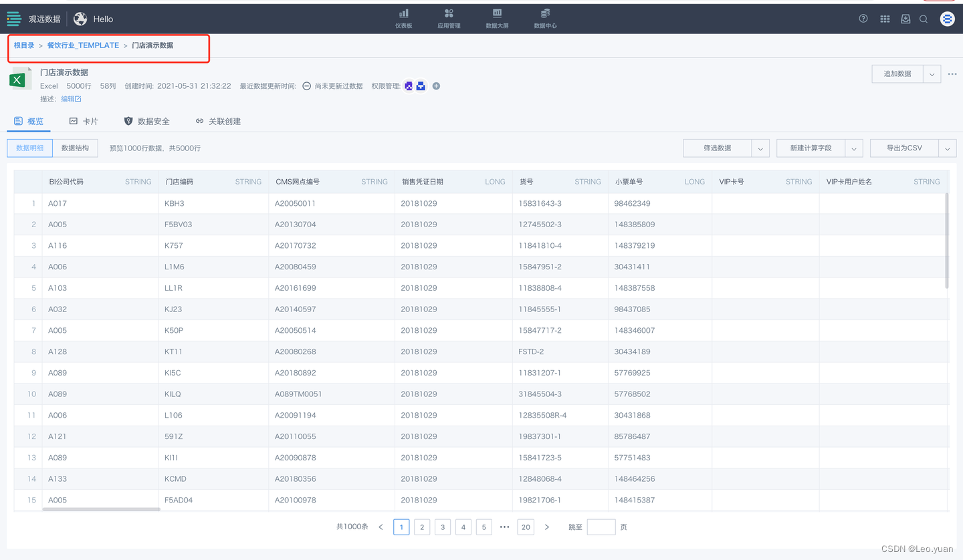Click the pagination ellipsis for more pages
This screenshot has width=963, height=560.
(x=505, y=527)
